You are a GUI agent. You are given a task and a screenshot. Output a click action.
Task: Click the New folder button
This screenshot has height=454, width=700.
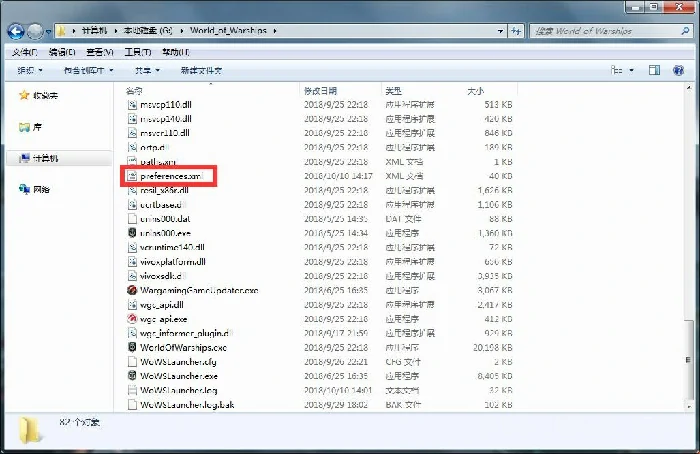pyautogui.click(x=201, y=71)
